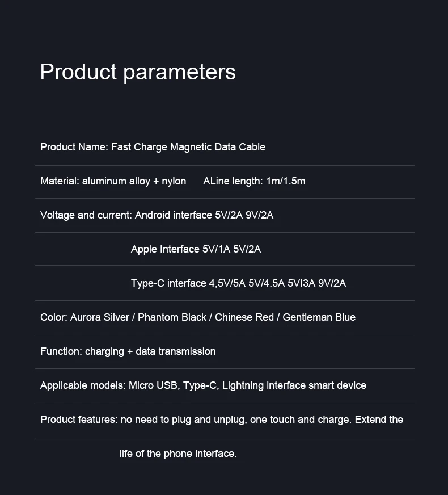Click the Micro USB text
Screen dimensions: 448x495
click(x=154, y=385)
